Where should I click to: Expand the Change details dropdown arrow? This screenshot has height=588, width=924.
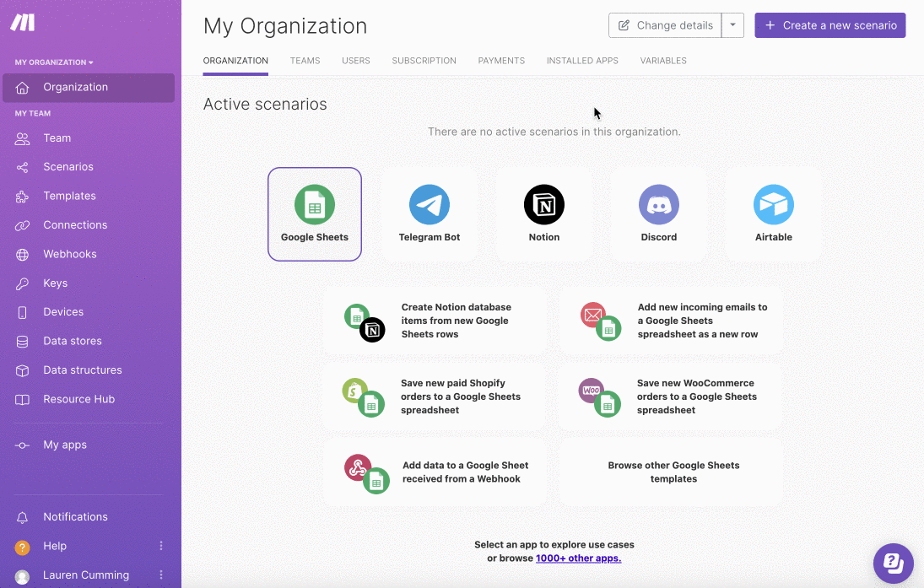coord(732,25)
